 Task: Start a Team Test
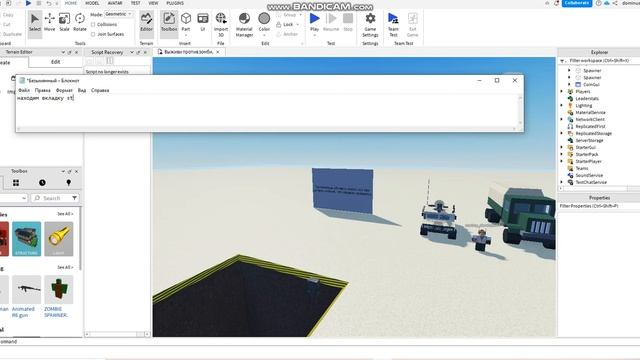[393, 24]
